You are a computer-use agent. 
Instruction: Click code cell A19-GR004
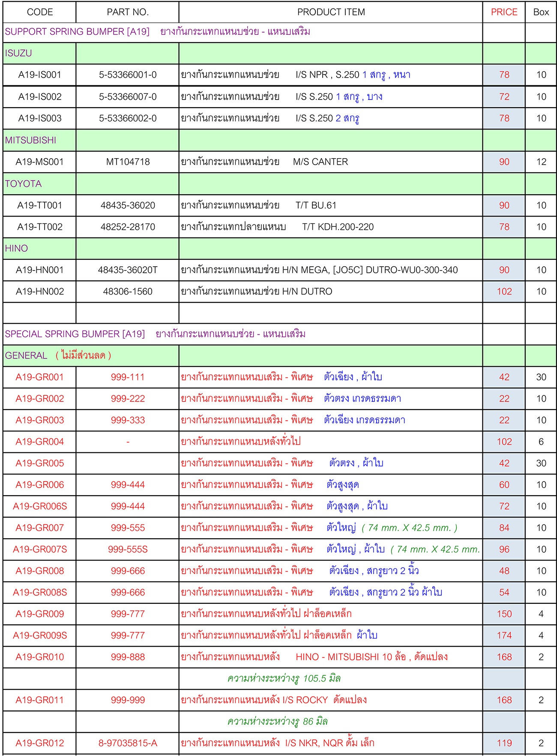40,442
